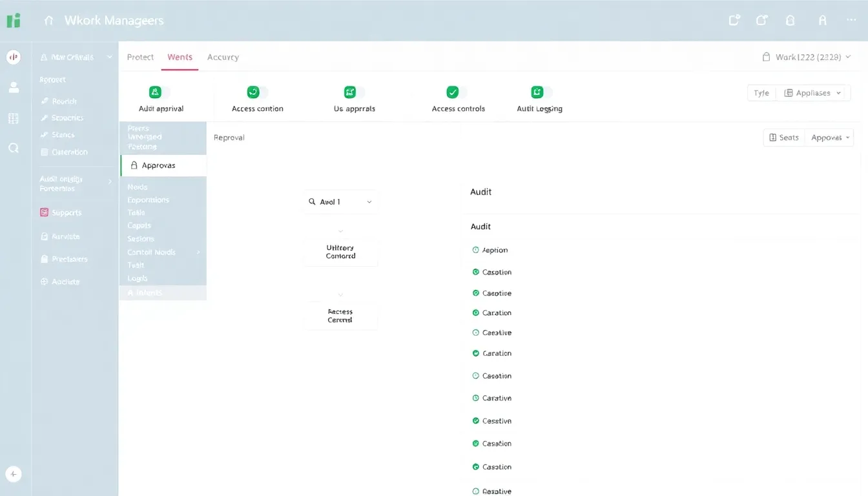Click the Audit approval green icon
Image resolution: width=868 pixels, height=496 pixels.
point(155,92)
